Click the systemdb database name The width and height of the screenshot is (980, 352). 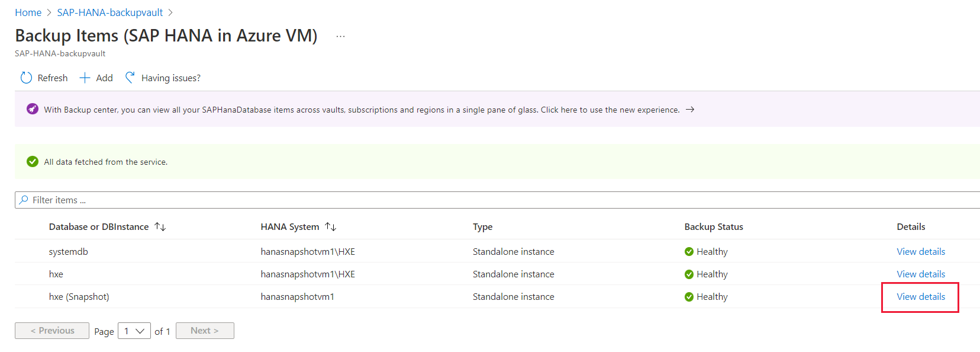[68, 251]
